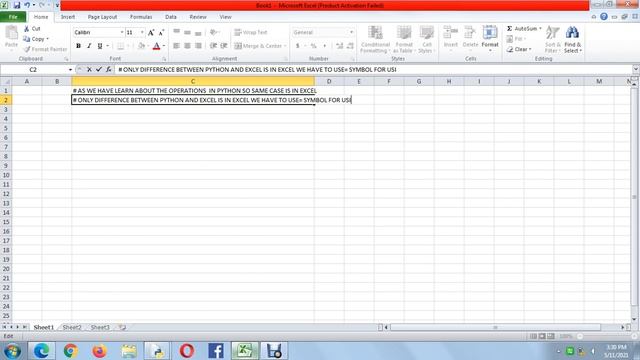
Task: Open Conditional Formatting
Action: pos(375,39)
